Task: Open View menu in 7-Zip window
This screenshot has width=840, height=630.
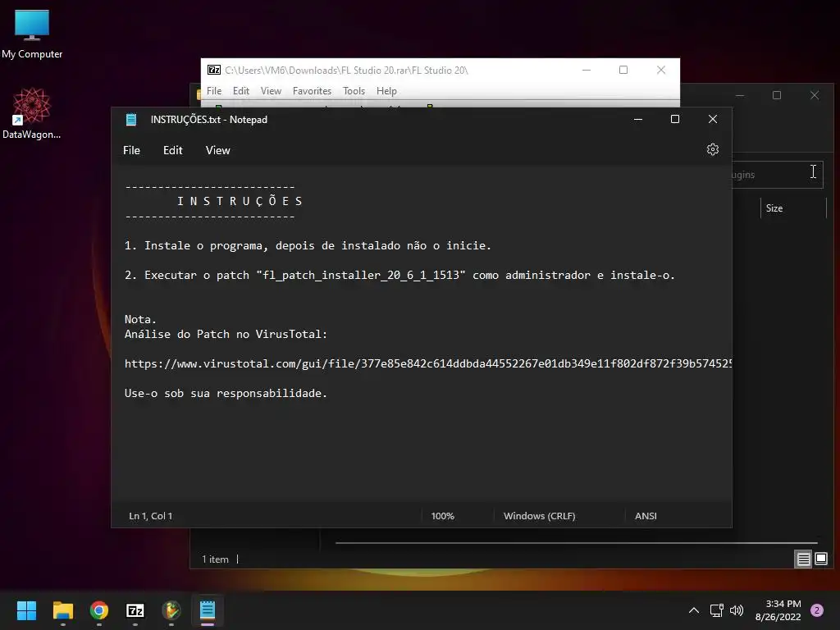Action: (x=271, y=91)
